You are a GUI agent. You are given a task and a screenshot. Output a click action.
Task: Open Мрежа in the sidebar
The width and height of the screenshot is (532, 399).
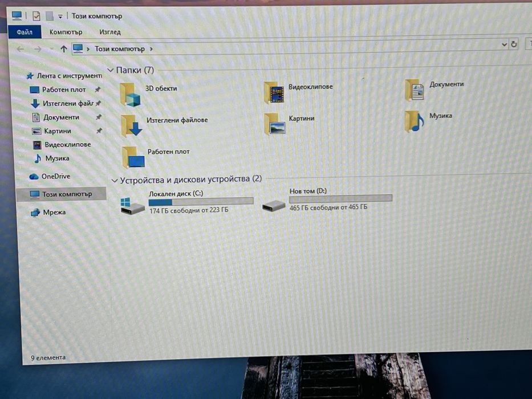point(48,213)
